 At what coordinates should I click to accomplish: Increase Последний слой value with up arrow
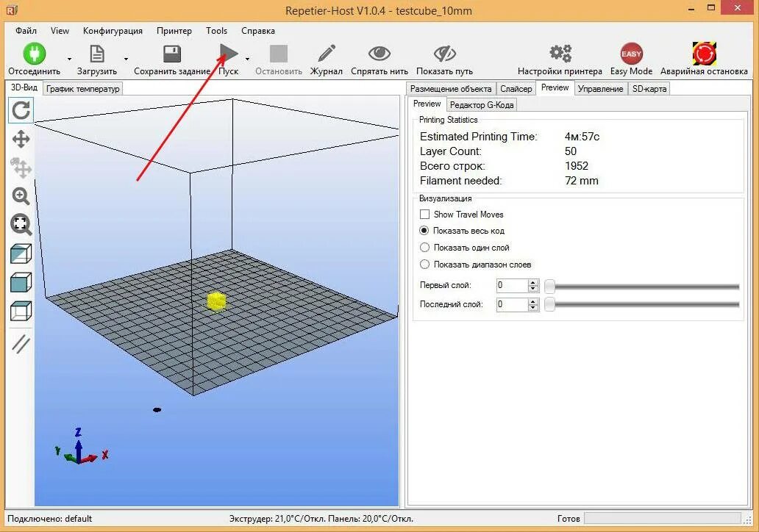(x=533, y=301)
